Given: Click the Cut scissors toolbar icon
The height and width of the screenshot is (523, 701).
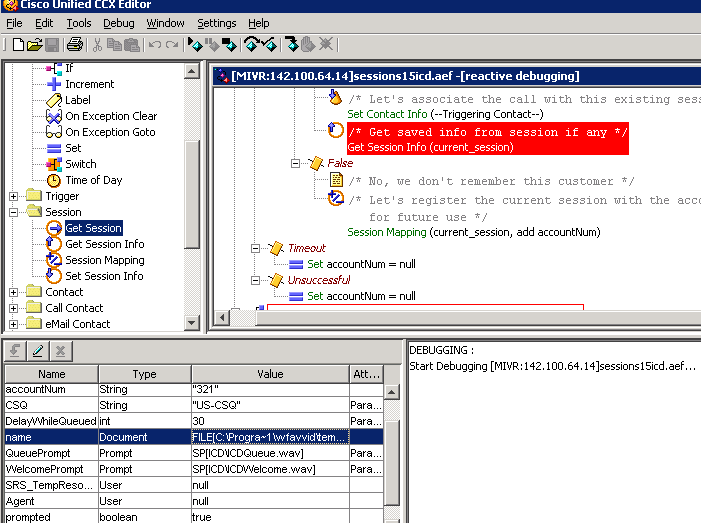Looking at the screenshot, I should tap(97, 45).
